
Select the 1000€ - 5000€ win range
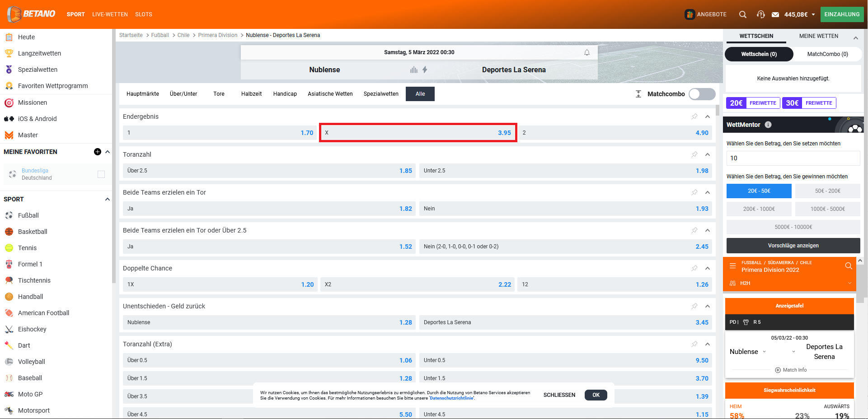point(828,209)
